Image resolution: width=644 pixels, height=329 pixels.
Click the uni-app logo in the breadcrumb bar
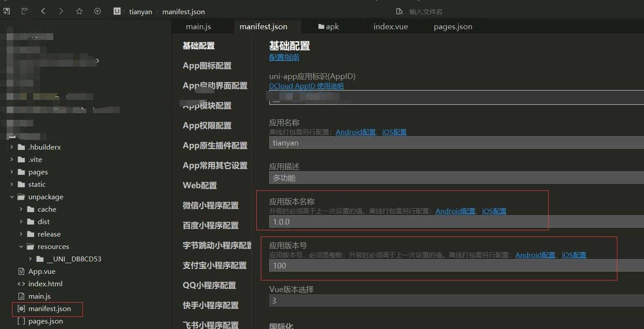[x=117, y=11]
